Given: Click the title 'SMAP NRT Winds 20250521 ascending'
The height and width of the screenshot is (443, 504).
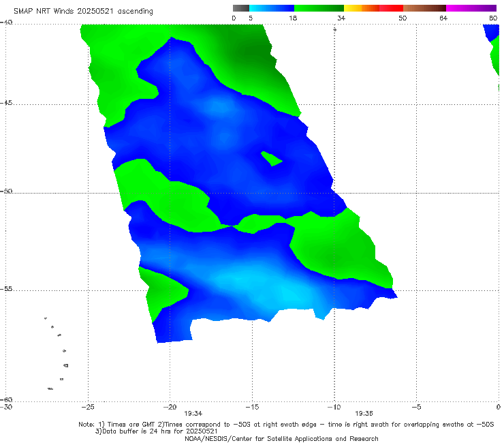Looking at the screenshot, I should tap(83, 12).
